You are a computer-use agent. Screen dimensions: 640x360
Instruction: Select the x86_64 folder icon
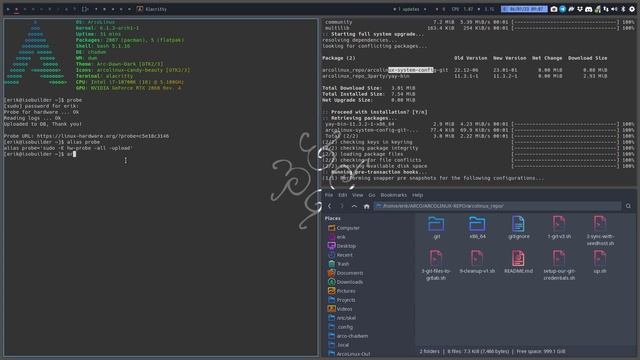click(x=477, y=224)
